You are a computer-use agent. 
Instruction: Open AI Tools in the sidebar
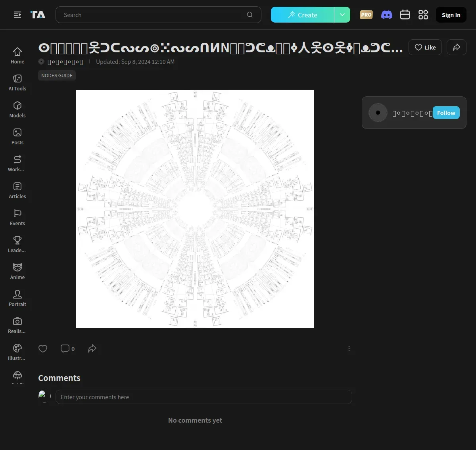tap(17, 83)
